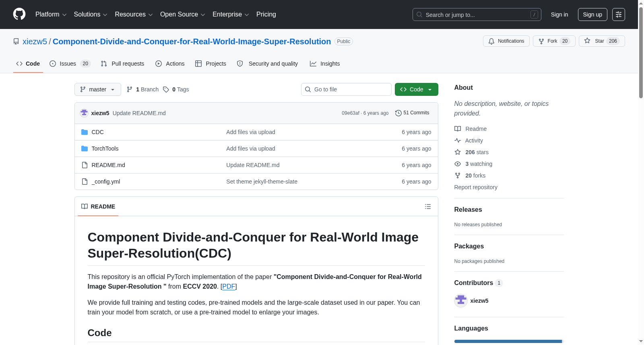Open the Pricing link
This screenshot has height=345, width=644.
coord(266,14)
